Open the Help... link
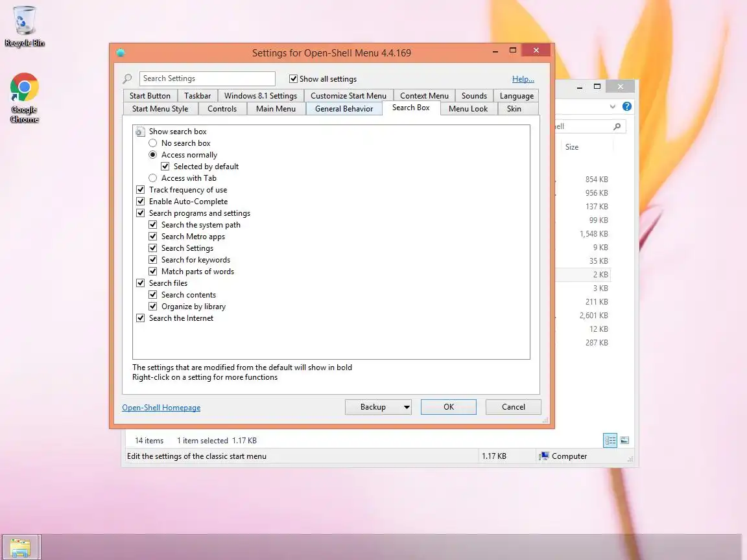This screenshot has height=560, width=747. tap(523, 79)
